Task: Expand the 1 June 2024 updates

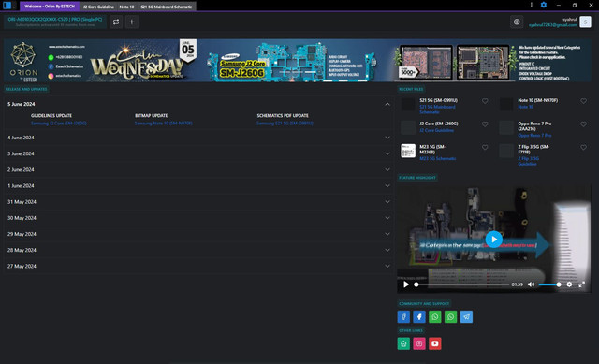Action: pyautogui.click(x=387, y=185)
